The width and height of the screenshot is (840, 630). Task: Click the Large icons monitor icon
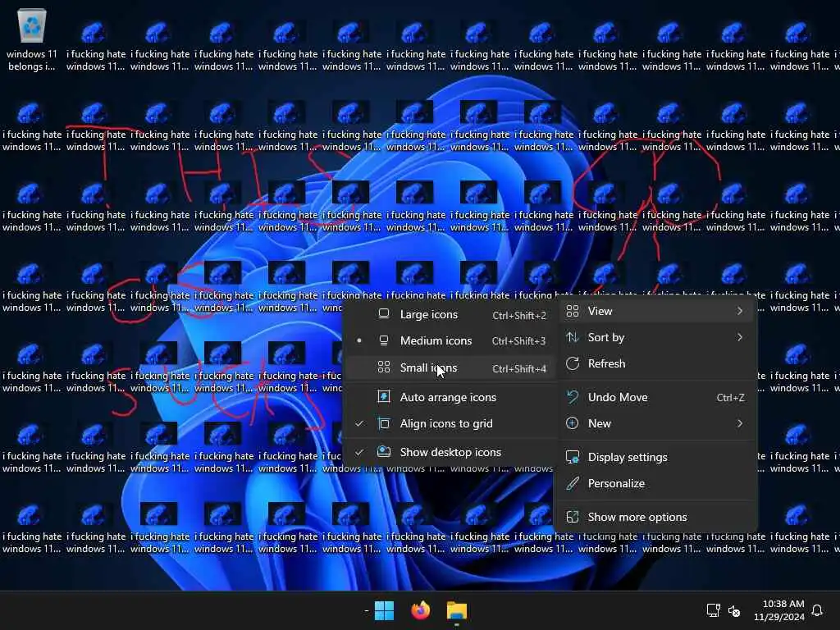coord(384,314)
